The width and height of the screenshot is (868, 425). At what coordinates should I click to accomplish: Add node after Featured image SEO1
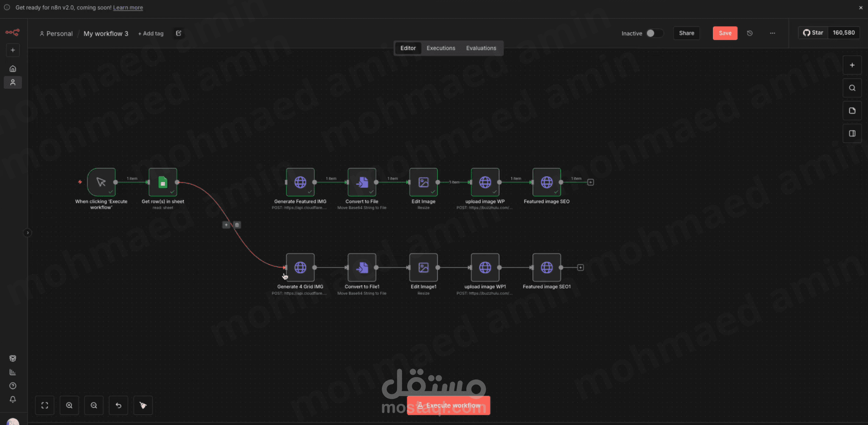pos(580,267)
